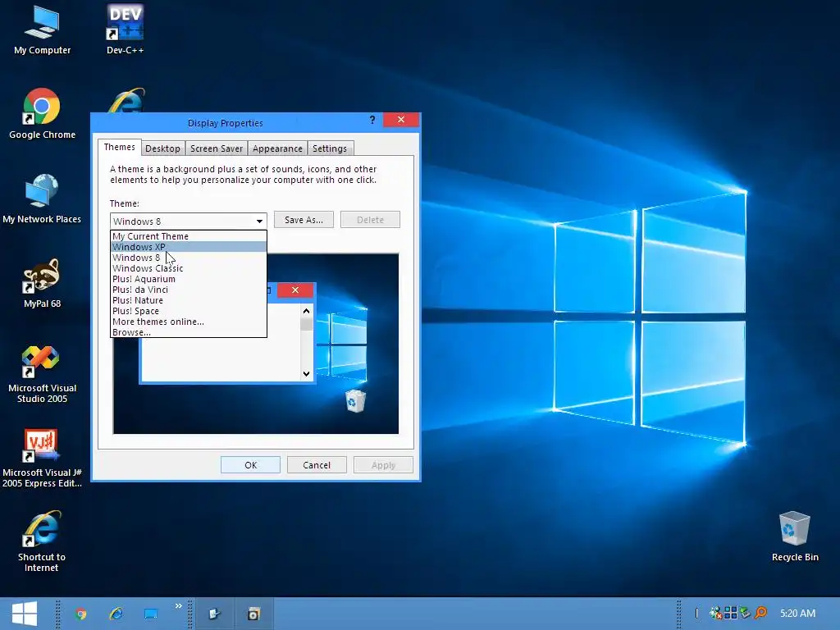Choose the Plus! Nature theme
Viewport: 840px width, 630px height.
click(189, 300)
